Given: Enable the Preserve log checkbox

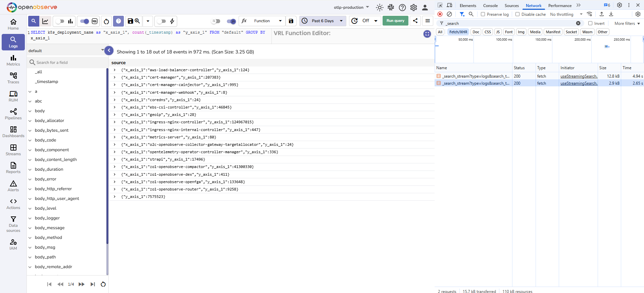Looking at the screenshot, I should pyautogui.click(x=483, y=14).
